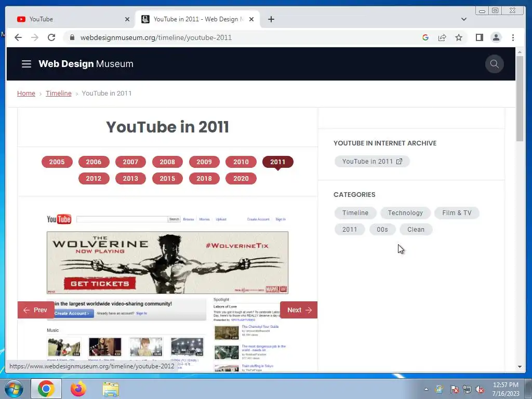The width and height of the screenshot is (532, 399).
Task: Show hidden system tray icons
Action: [426, 389]
